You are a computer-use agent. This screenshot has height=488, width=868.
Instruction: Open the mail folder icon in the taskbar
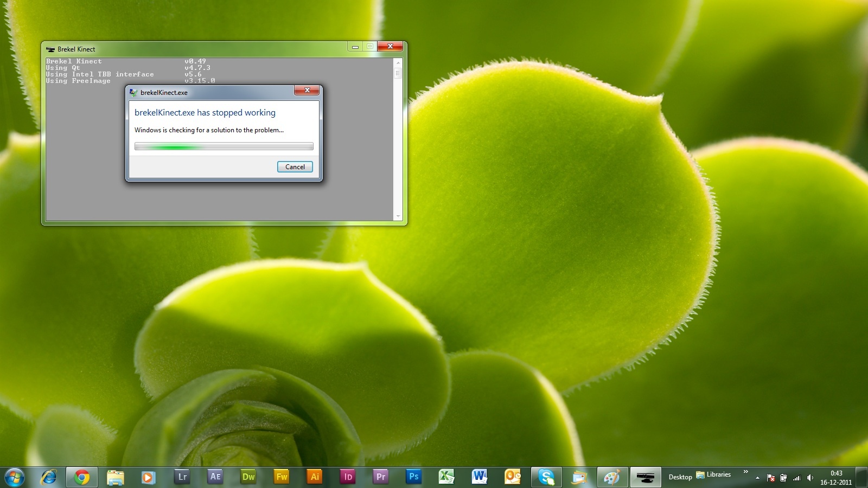(x=579, y=477)
